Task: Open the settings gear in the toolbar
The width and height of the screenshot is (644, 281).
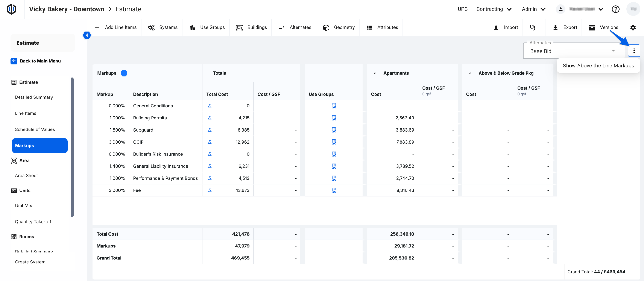Action: coord(633,27)
